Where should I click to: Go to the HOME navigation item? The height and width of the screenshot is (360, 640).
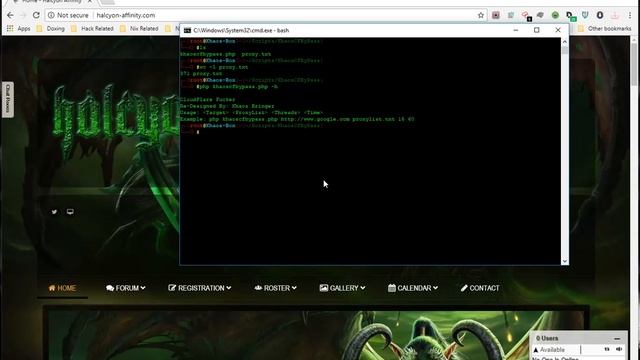point(62,288)
